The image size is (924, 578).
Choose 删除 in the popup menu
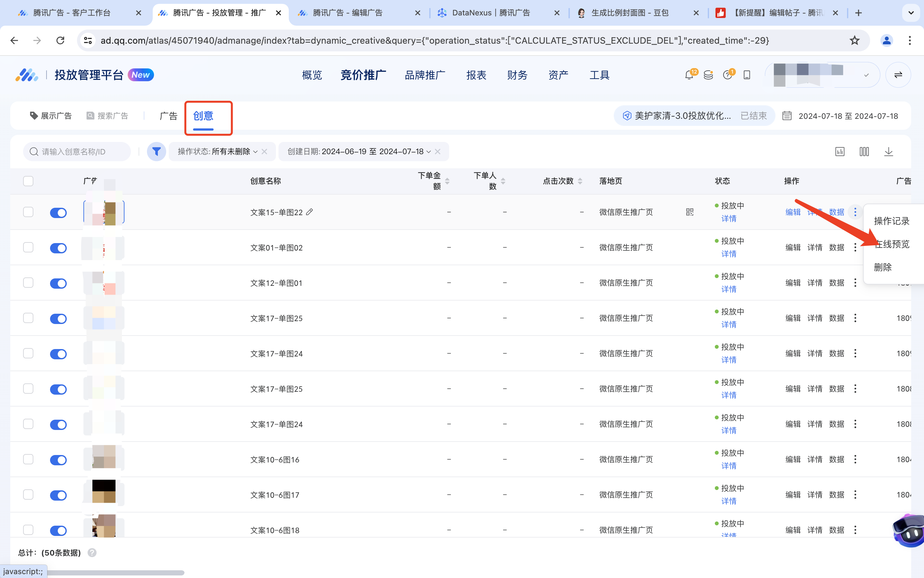coord(883,267)
